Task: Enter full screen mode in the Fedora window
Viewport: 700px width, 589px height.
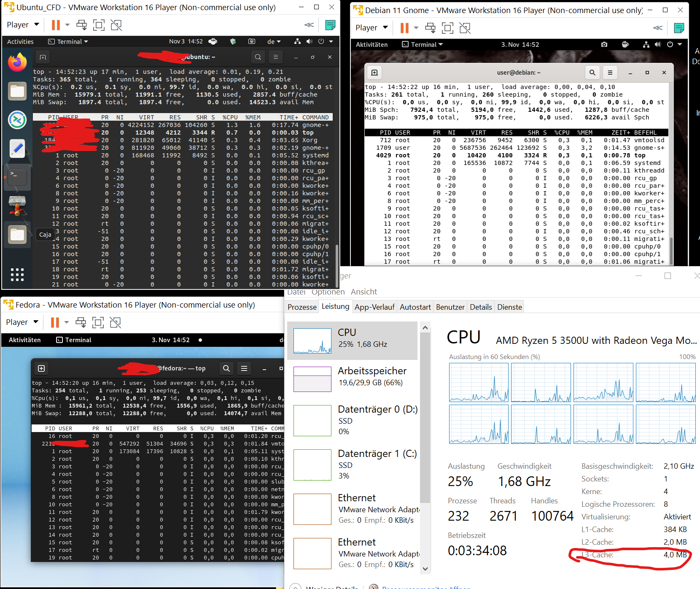Action: [98, 323]
